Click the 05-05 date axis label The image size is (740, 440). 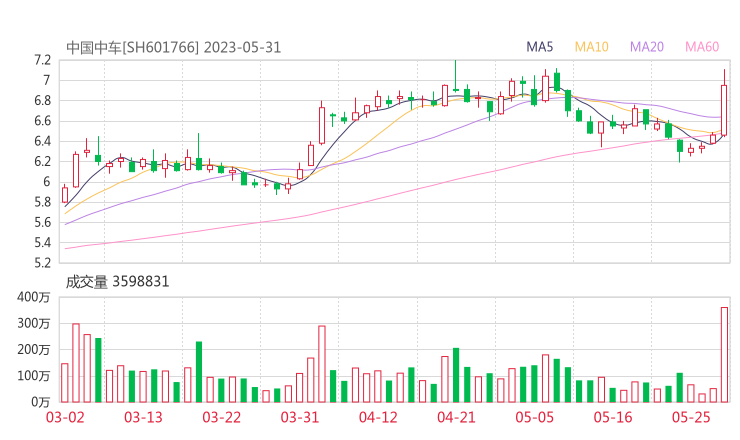(x=534, y=417)
